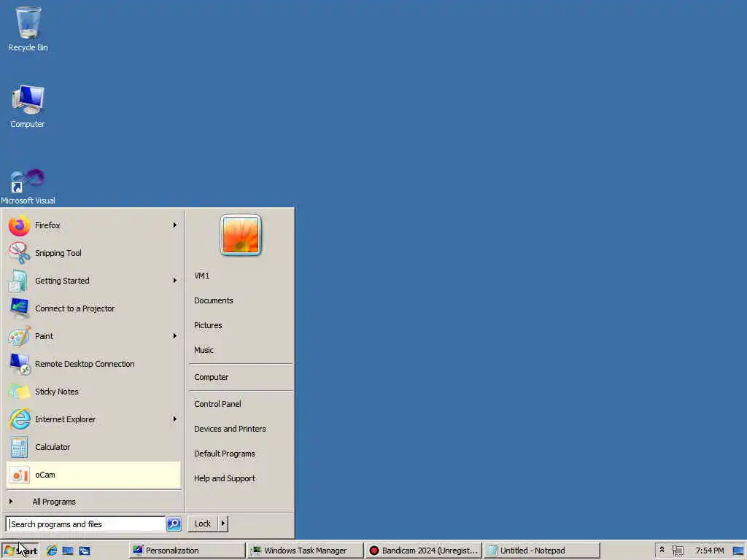Open Devices and Printers

[x=230, y=429]
